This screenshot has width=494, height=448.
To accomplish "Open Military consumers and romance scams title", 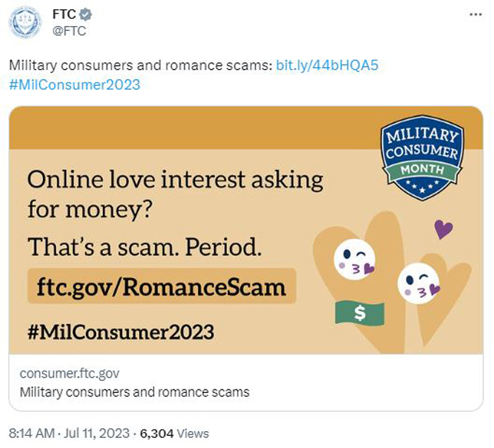I will point(135,392).
